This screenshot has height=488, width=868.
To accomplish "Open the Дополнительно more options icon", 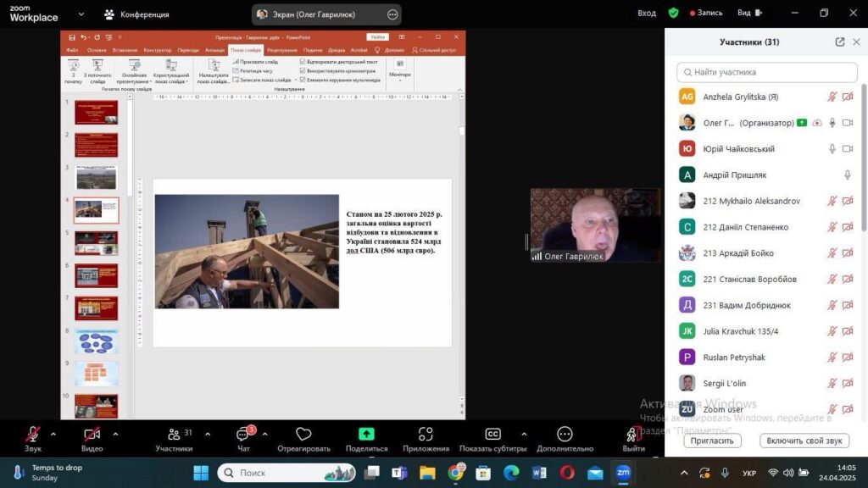I will tap(565, 435).
